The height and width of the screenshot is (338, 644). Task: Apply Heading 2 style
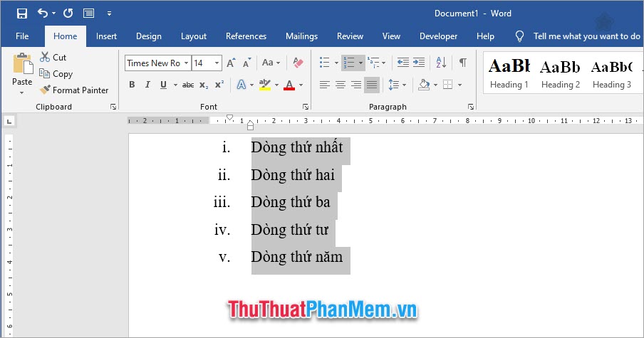[560, 73]
